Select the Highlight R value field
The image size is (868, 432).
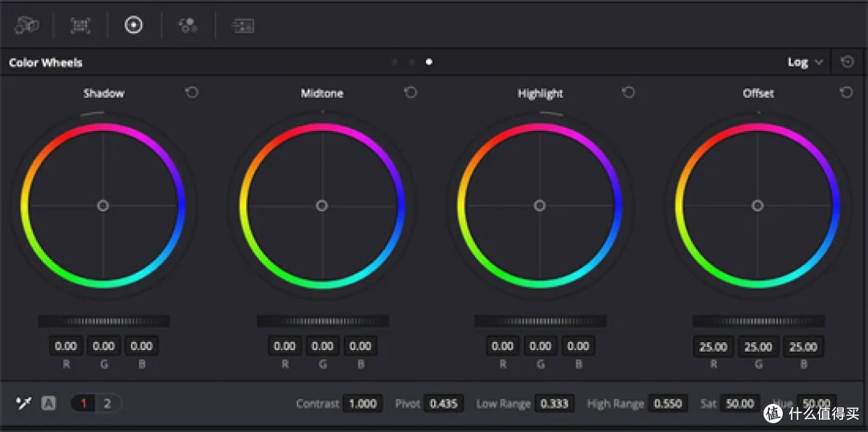pos(502,346)
